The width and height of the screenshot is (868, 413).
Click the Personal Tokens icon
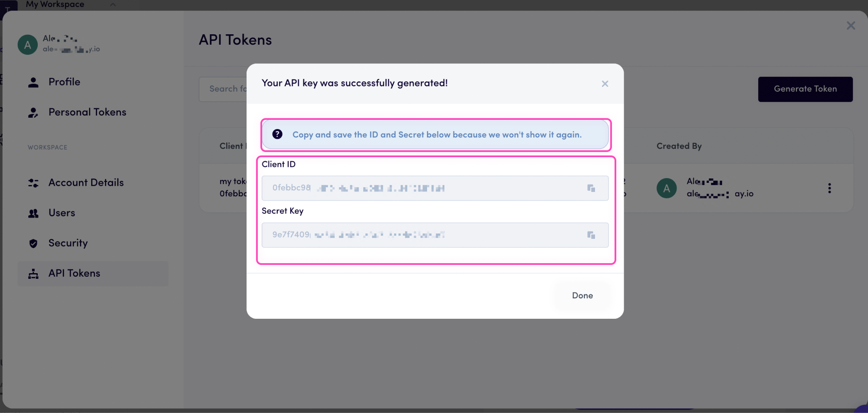(33, 112)
